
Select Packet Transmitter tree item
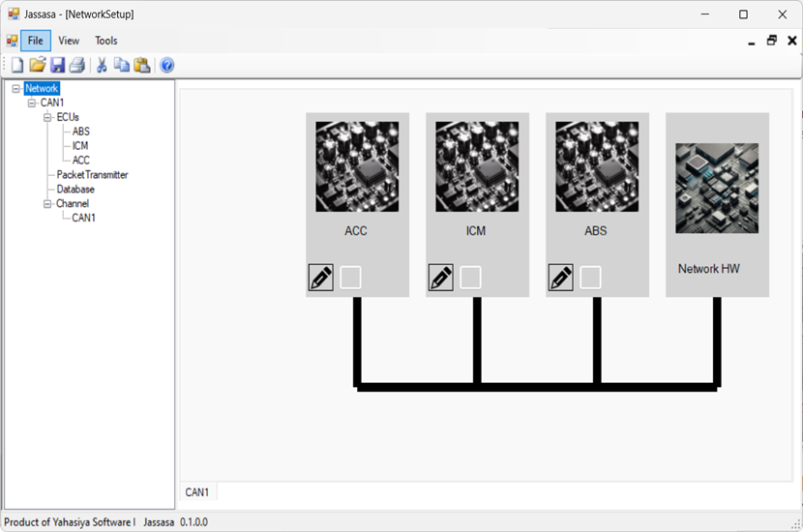click(x=92, y=175)
